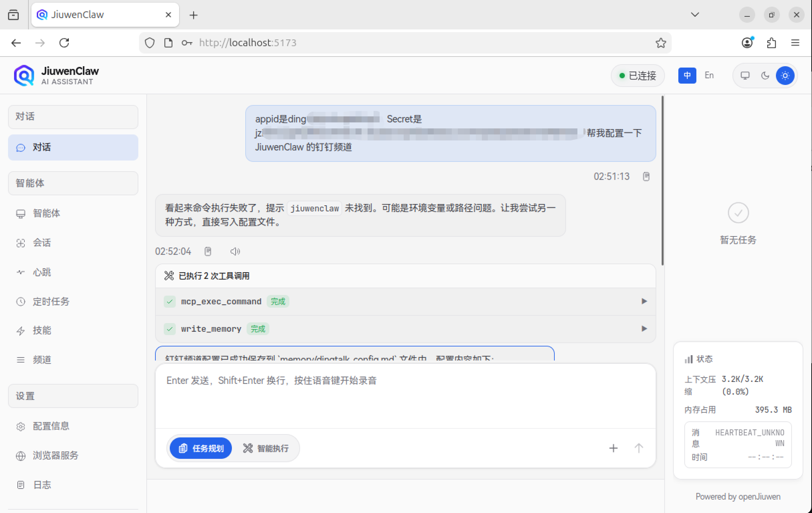This screenshot has height=513, width=812.
Task: Expand the mcp_exec_command tool call details
Action: coord(645,301)
